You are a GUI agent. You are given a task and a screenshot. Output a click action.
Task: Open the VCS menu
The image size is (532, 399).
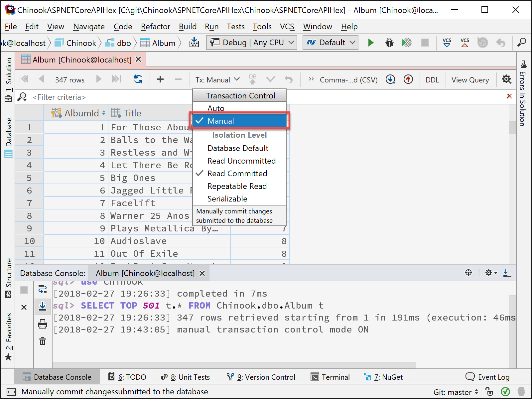(287, 27)
